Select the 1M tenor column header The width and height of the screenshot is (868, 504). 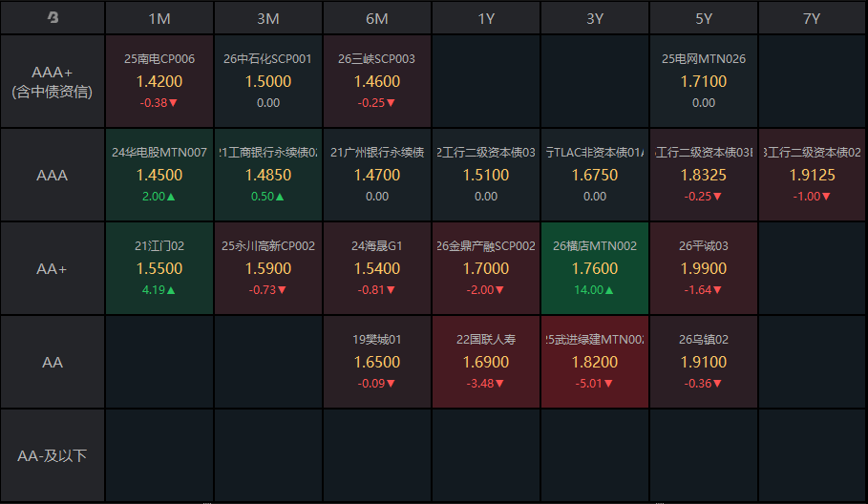[x=159, y=18]
